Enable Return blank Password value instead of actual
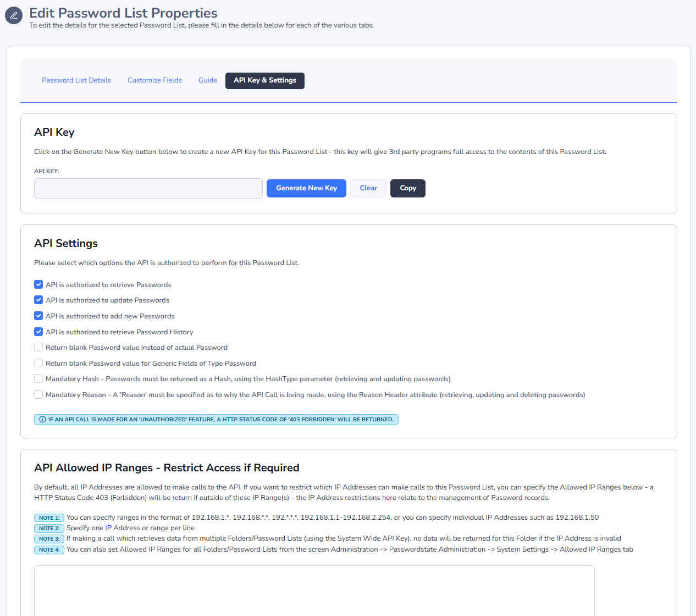 (x=38, y=348)
